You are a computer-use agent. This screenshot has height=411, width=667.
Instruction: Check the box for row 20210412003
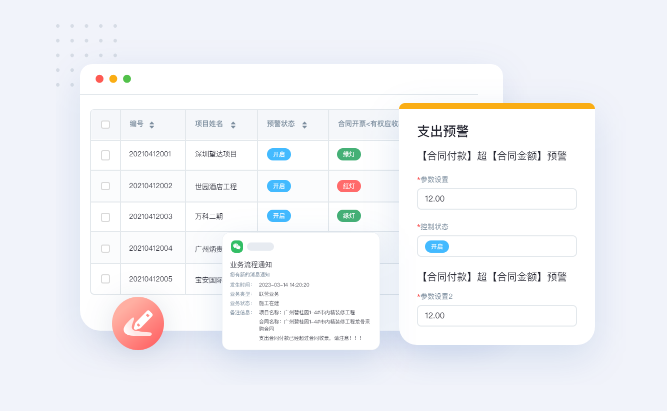[x=106, y=216]
